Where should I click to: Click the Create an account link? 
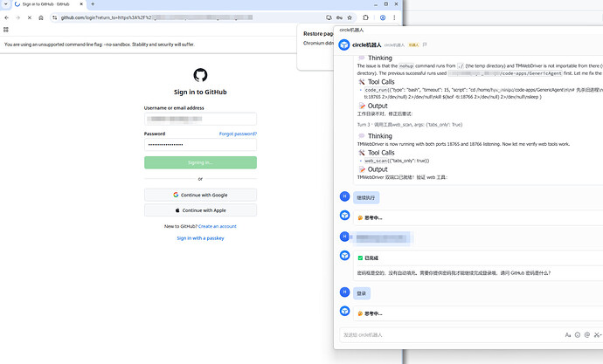pos(218,226)
